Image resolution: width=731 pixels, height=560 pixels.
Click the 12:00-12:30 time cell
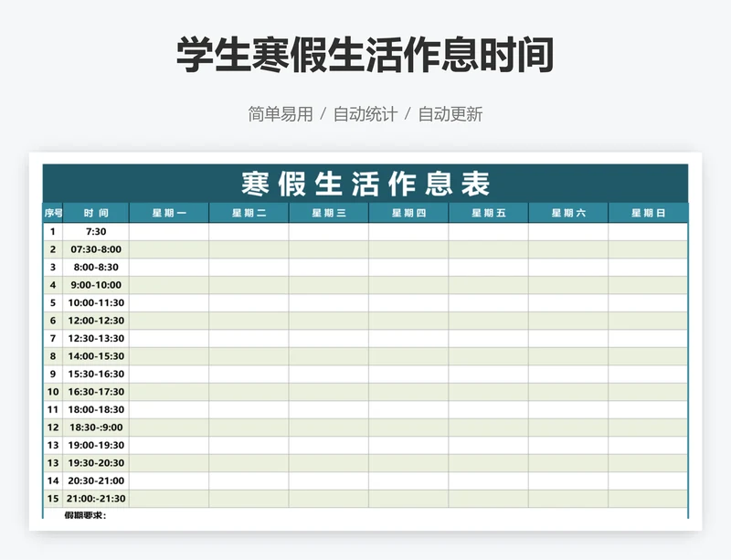tap(96, 321)
